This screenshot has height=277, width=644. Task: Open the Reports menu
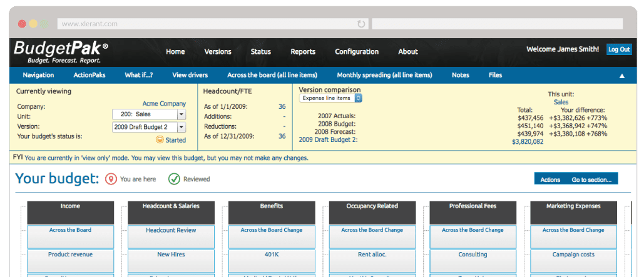coord(303,52)
